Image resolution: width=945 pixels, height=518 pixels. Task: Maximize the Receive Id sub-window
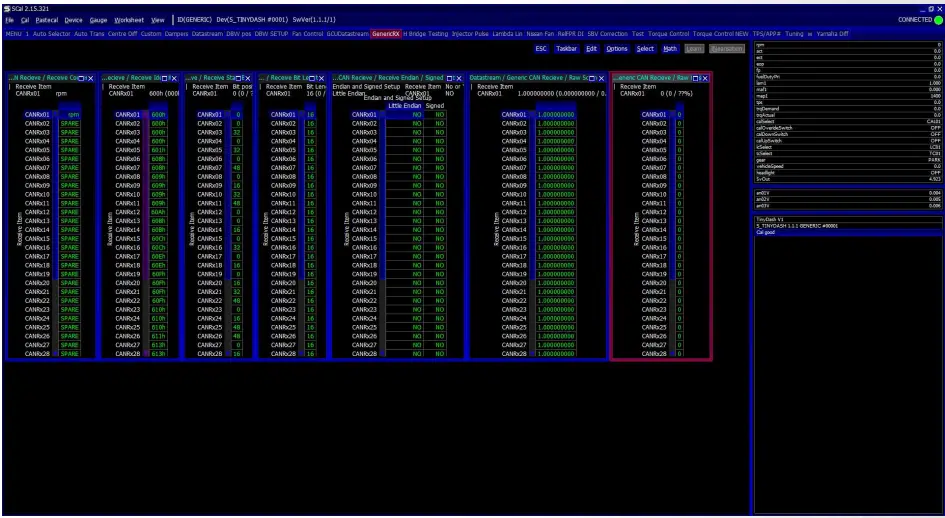click(x=165, y=78)
